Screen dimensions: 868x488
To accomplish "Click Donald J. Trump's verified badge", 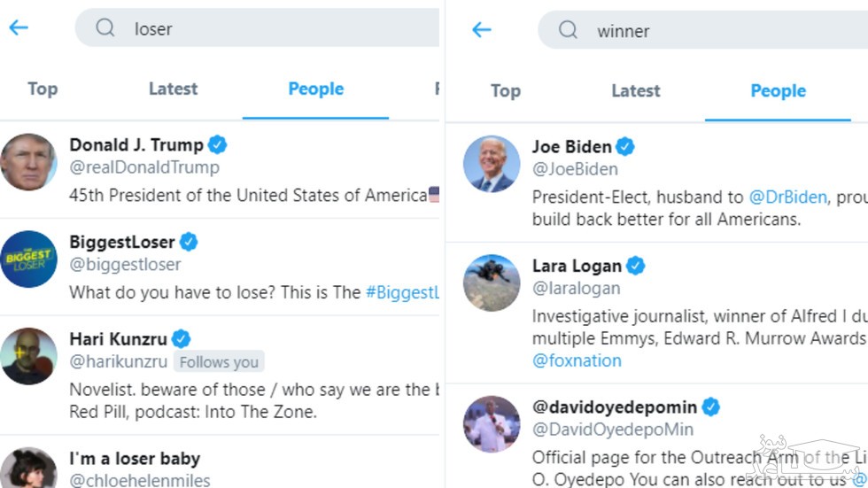I will tap(217, 144).
